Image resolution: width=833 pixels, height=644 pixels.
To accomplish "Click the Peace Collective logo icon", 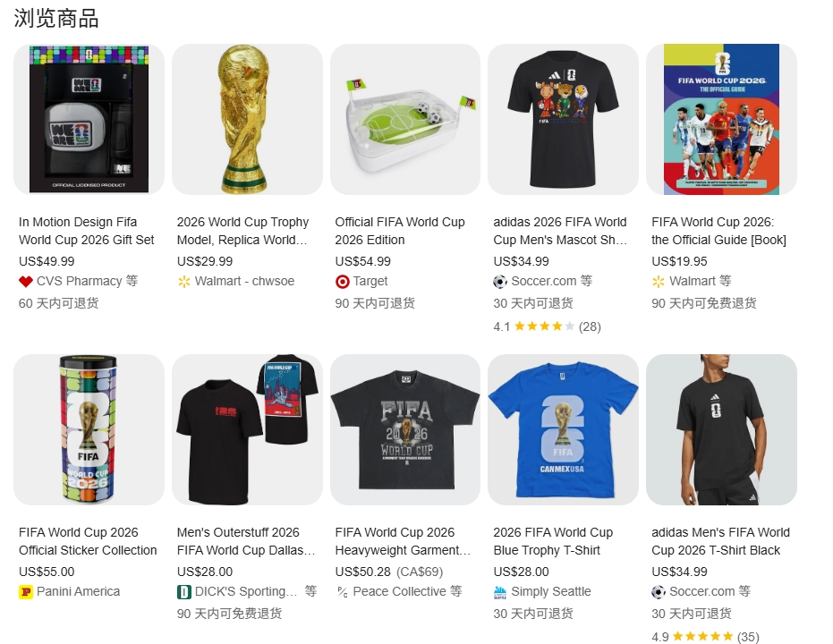I will coord(342,592).
